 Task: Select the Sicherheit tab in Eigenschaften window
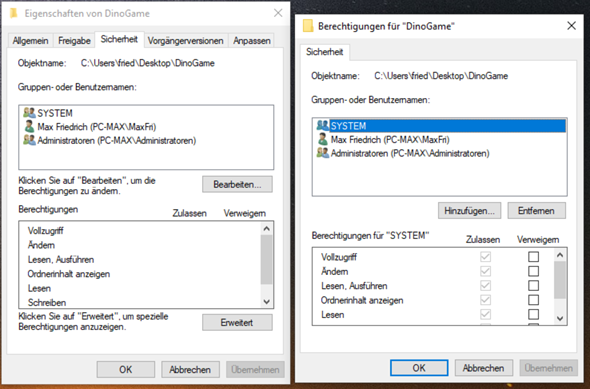click(119, 39)
